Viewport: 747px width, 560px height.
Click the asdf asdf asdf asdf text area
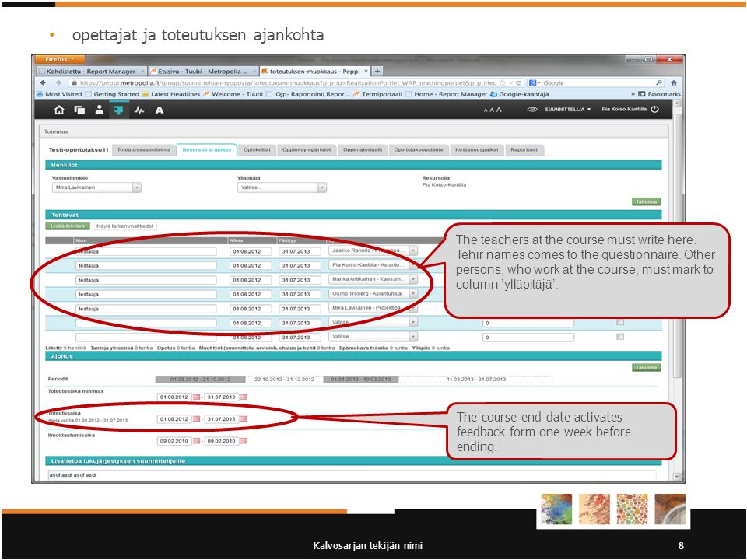pyautogui.click(x=352, y=475)
